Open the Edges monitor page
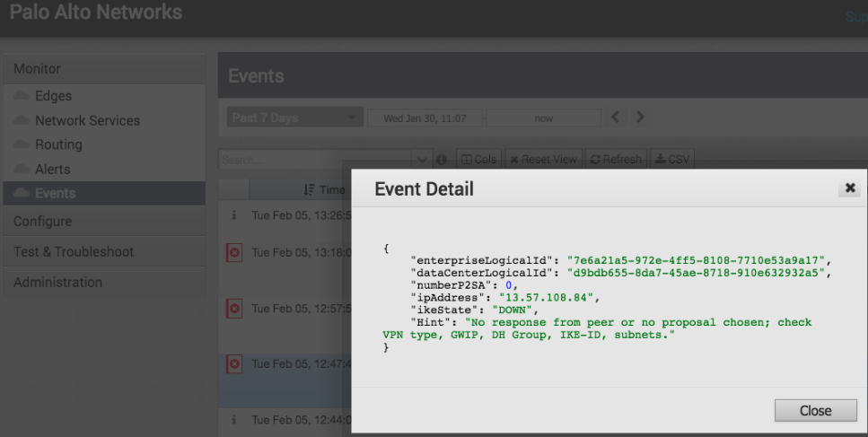This screenshot has height=437, width=868. pyautogui.click(x=53, y=96)
